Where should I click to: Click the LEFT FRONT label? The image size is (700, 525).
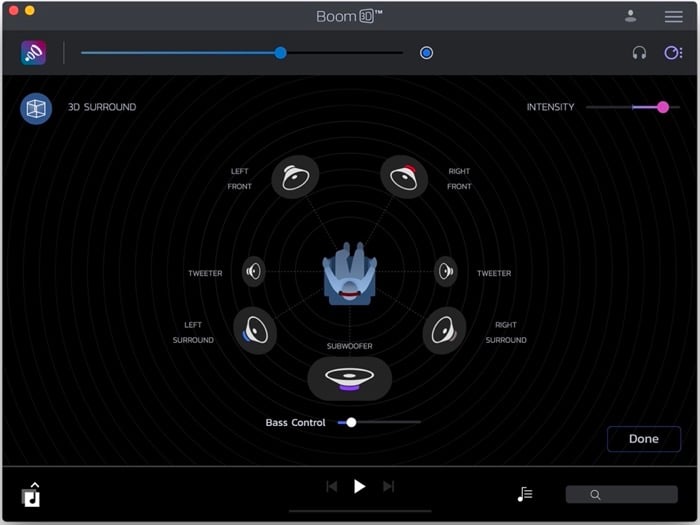click(x=240, y=179)
